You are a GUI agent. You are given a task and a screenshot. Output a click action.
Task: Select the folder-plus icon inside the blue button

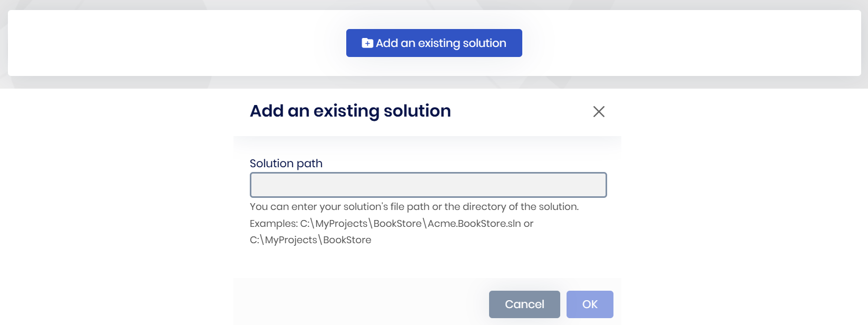click(x=366, y=43)
